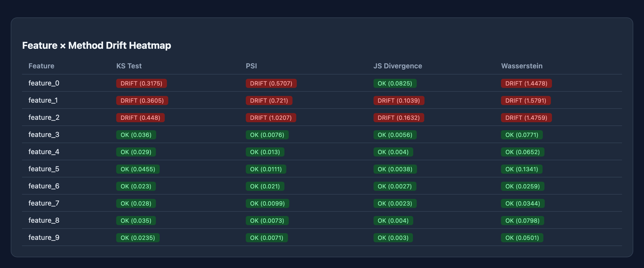644x268 pixels.
Task: Click the feature_6 row label
Action: [x=44, y=186]
